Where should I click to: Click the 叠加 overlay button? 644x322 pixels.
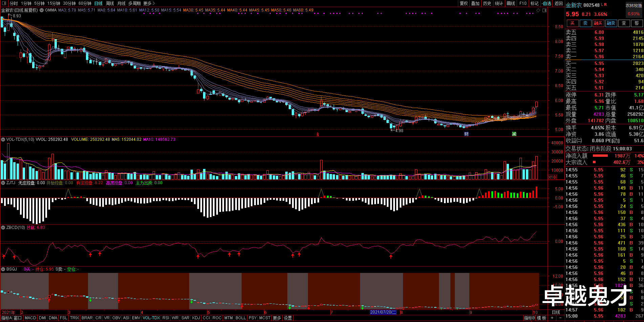click(475, 3)
